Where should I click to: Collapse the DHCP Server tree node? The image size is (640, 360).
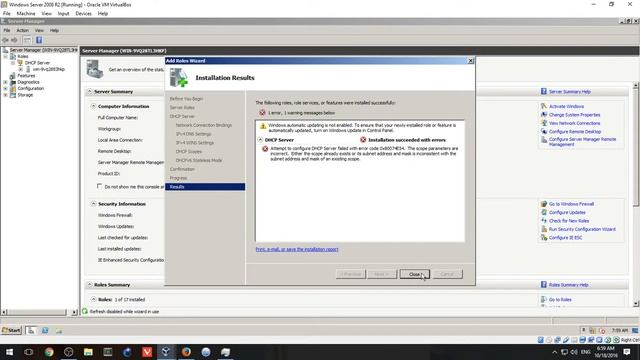[x=13, y=63]
